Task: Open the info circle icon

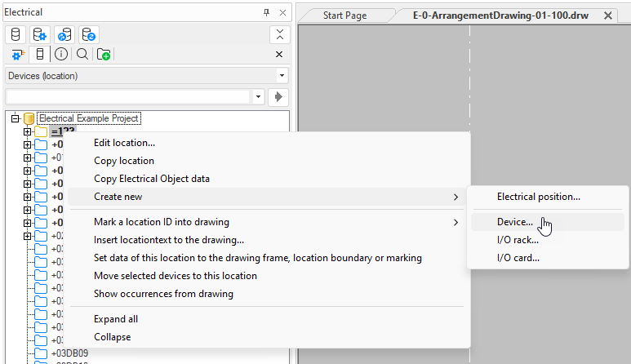Action: 61,55
